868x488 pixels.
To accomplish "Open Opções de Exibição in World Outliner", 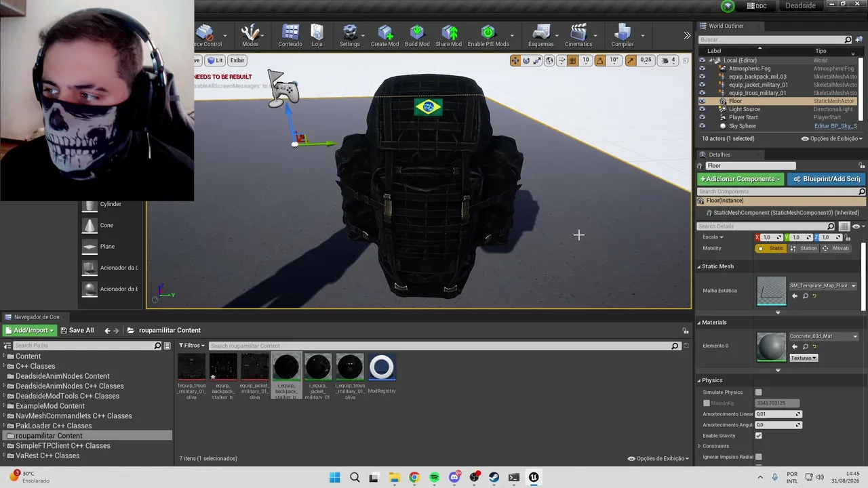I will [831, 138].
